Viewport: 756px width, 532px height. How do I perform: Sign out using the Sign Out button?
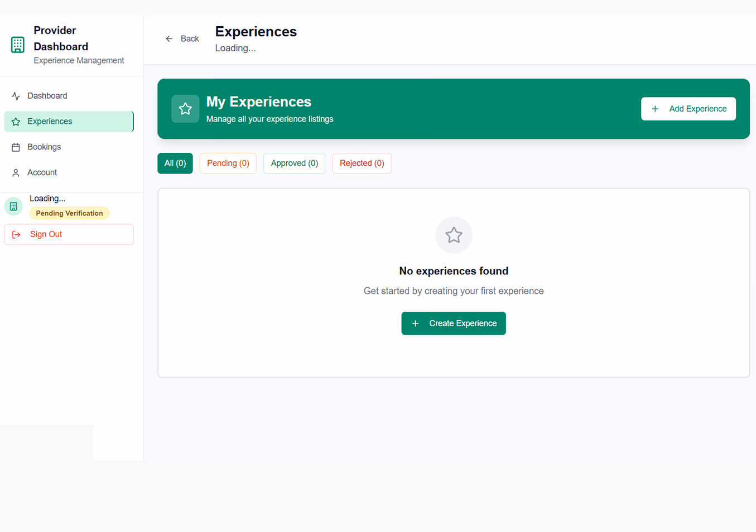69,234
